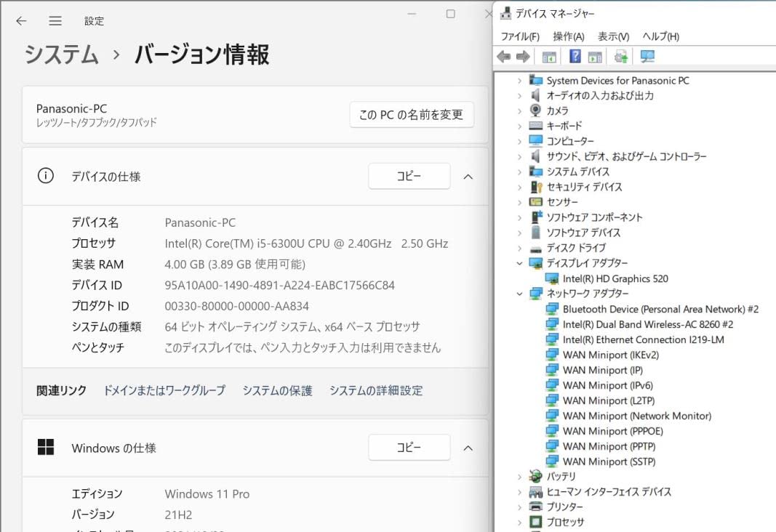Click the action pane toolbar icon

(595, 57)
